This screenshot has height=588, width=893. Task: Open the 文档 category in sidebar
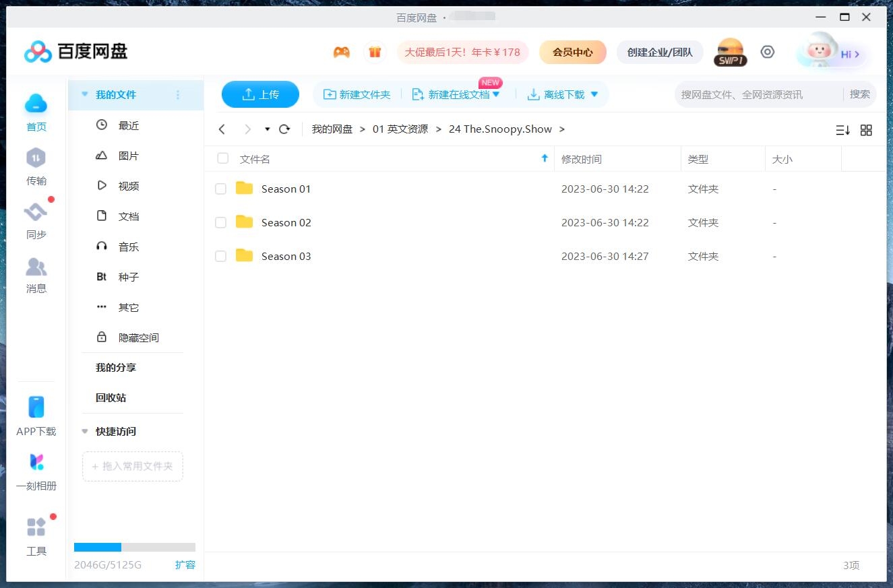[x=128, y=216]
